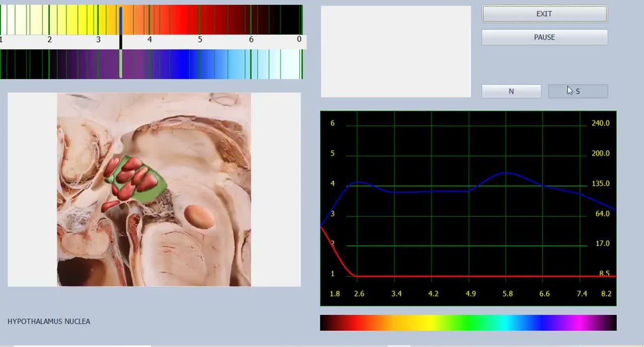
Task: Click the grey marker on violet-blue scale
Action: [x=121, y=63]
